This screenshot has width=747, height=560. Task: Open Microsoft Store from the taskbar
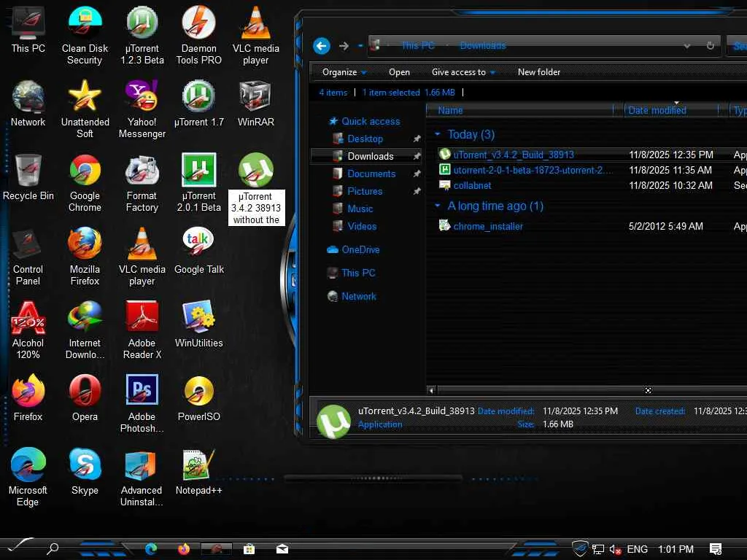coord(249,549)
